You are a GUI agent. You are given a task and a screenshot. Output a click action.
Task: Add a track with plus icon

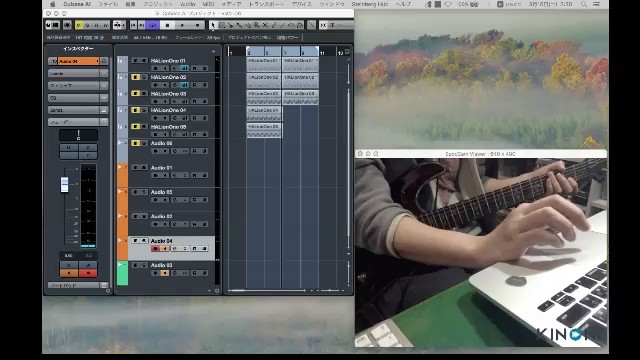coord(213,51)
